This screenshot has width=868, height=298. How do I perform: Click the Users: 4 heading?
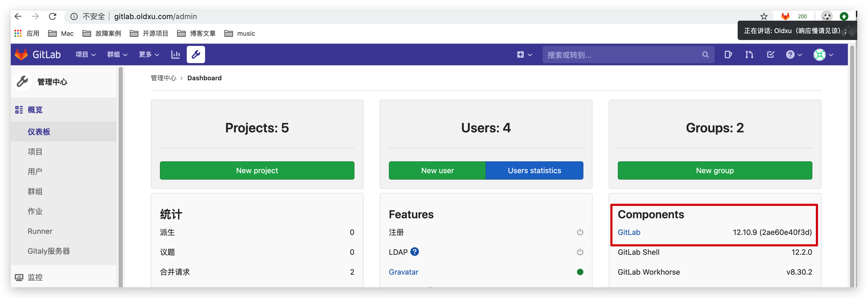click(x=486, y=128)
